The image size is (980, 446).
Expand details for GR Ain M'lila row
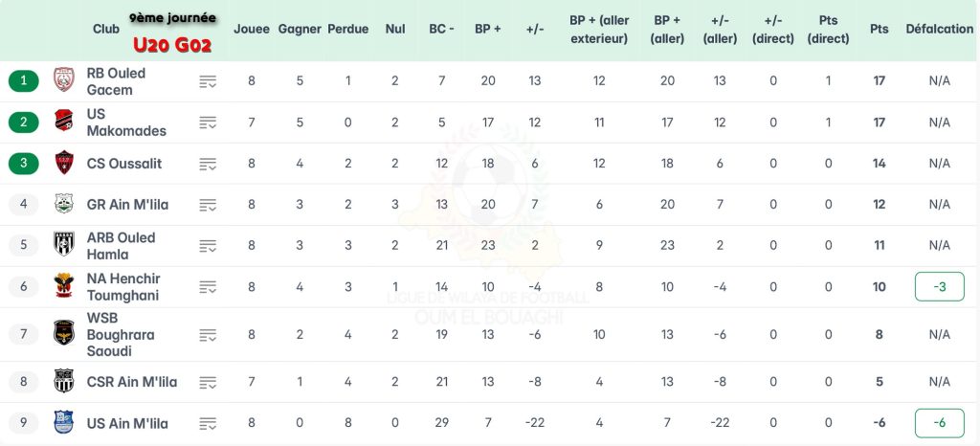(x=208, y=204)
